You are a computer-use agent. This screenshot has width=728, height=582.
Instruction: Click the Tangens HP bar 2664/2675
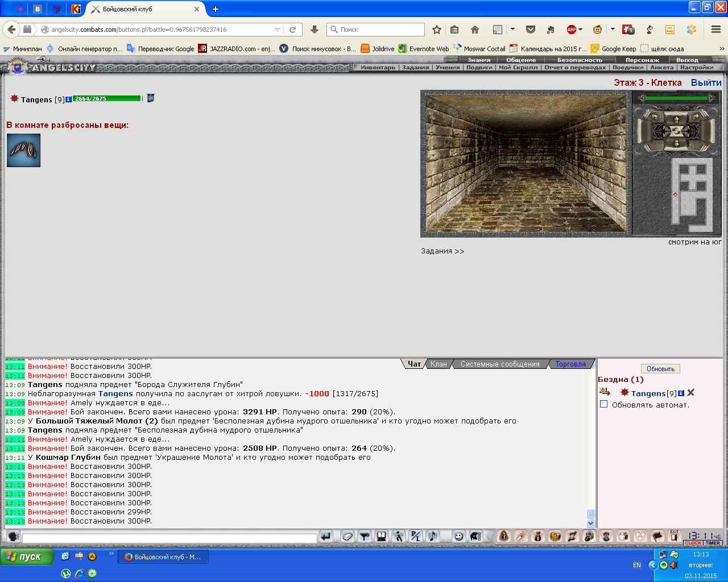(107, 98)
